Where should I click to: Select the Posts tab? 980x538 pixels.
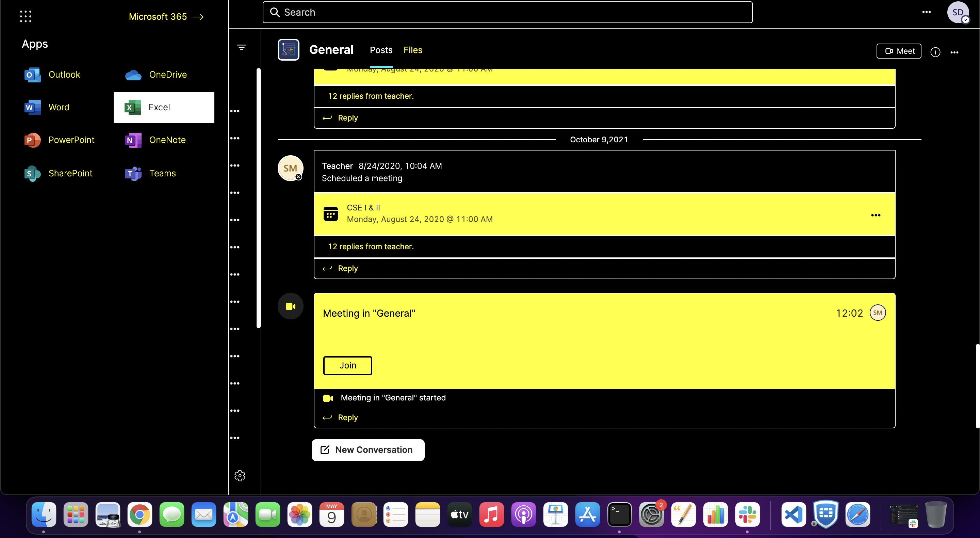click(381, 50)
